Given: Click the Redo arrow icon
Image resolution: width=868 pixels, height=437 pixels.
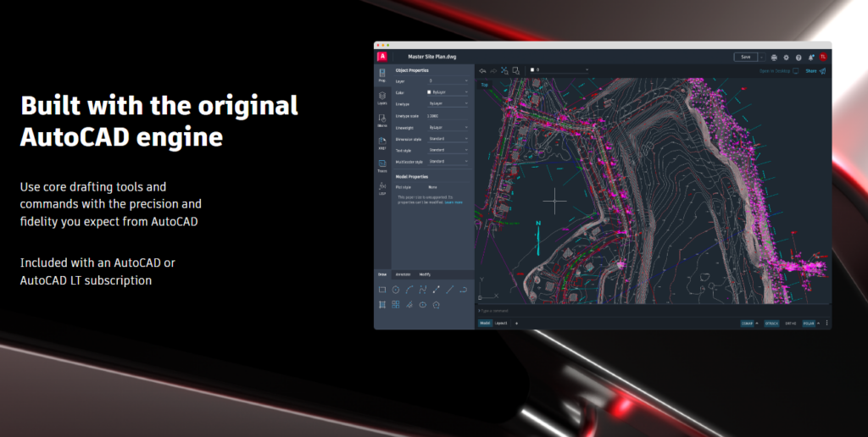Looking at the screenshot, I should coord(493,71).
